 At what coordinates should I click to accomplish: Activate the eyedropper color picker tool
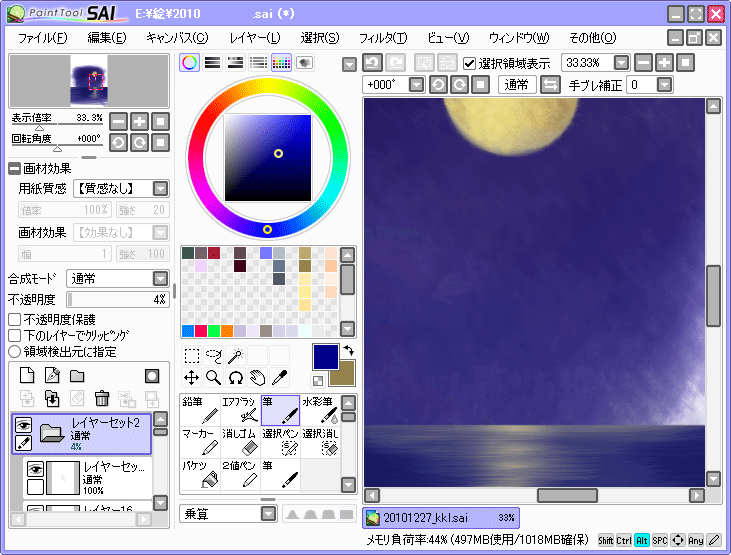point(281,377)
